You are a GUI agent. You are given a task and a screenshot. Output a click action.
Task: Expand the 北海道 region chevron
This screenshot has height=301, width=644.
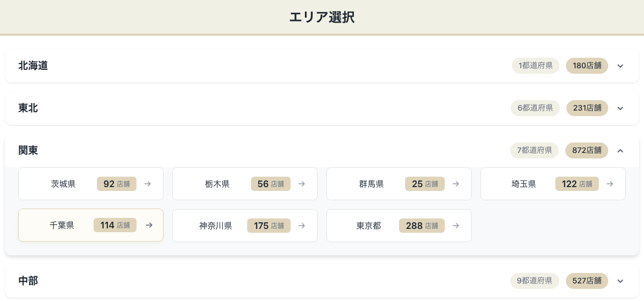pyautogui.click(x=620, y=66)
